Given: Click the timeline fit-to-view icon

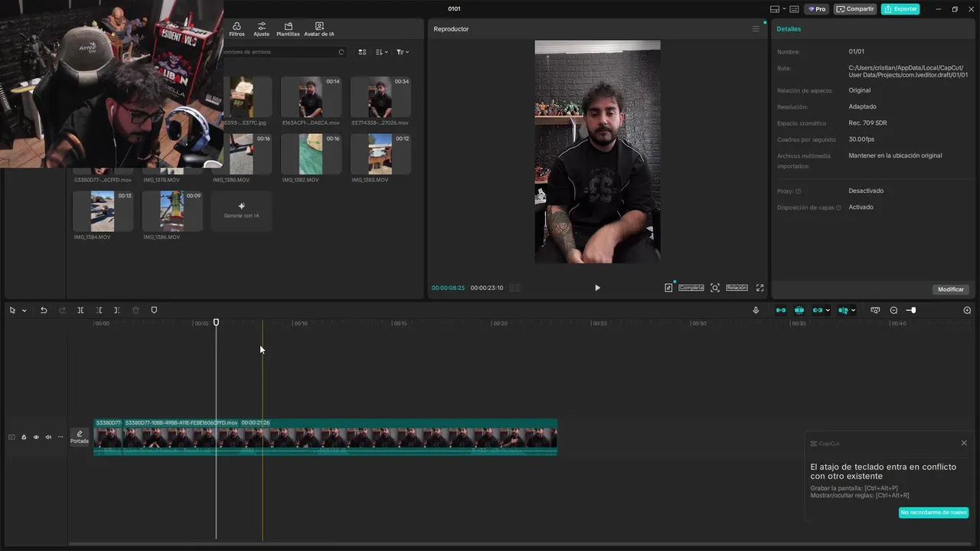Looking at the screenshot, I should [875, 310].
